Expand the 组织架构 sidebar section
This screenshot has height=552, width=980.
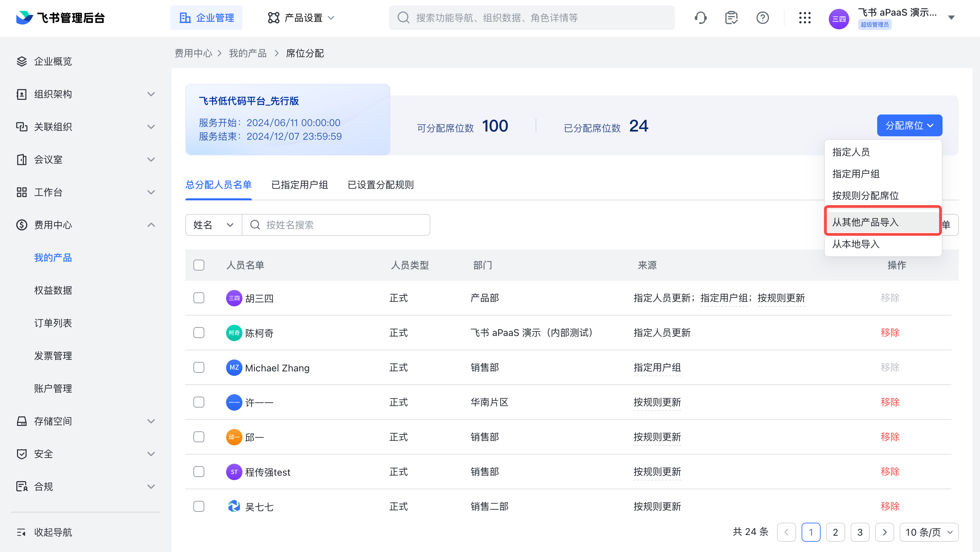(151, 94)
